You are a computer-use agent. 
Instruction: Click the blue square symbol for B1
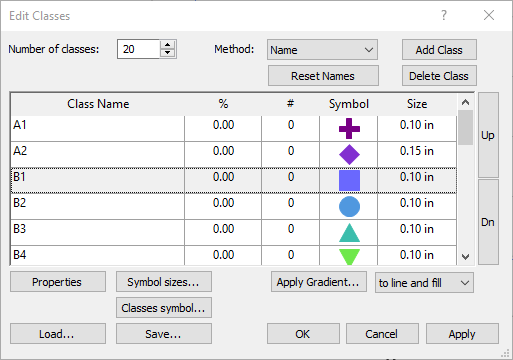349,181
